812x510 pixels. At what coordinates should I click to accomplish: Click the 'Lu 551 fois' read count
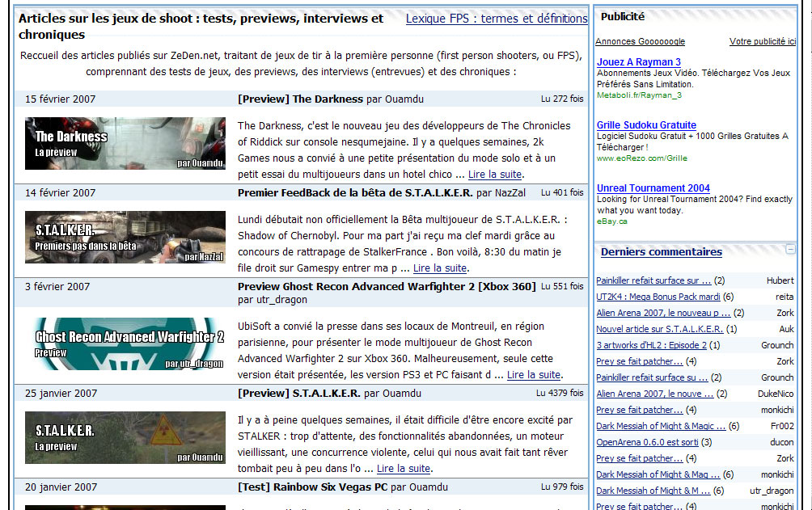click(x=562, y=286)
